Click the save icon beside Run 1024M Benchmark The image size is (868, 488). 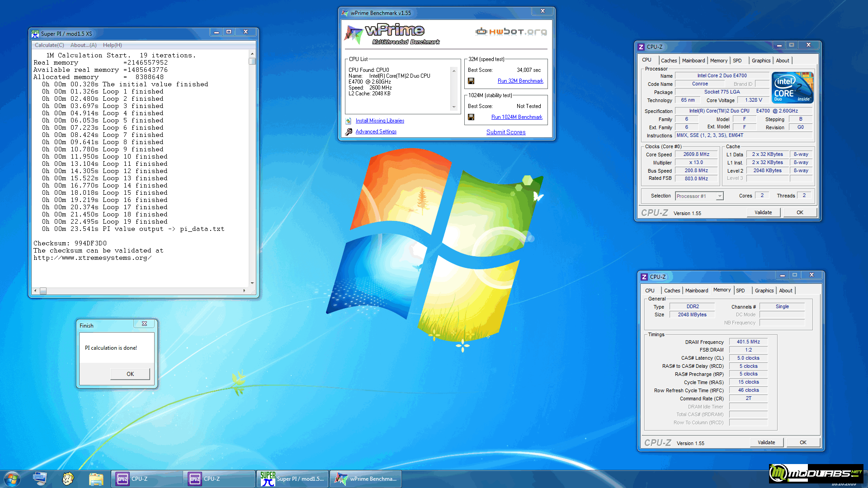(x=471, y=117)
